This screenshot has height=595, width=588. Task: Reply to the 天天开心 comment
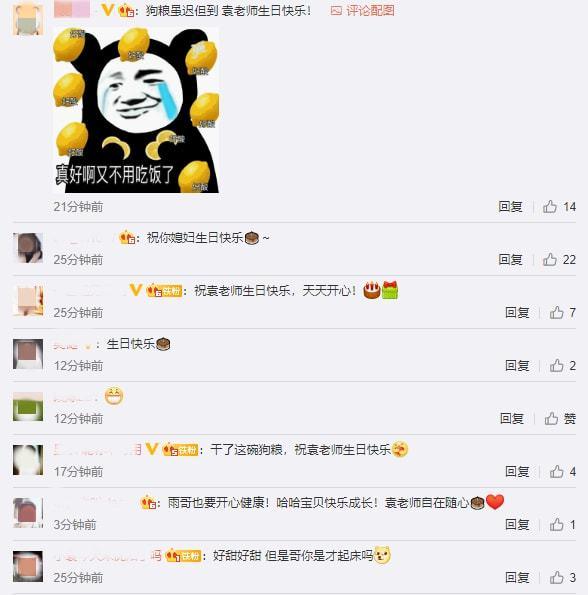517,313
